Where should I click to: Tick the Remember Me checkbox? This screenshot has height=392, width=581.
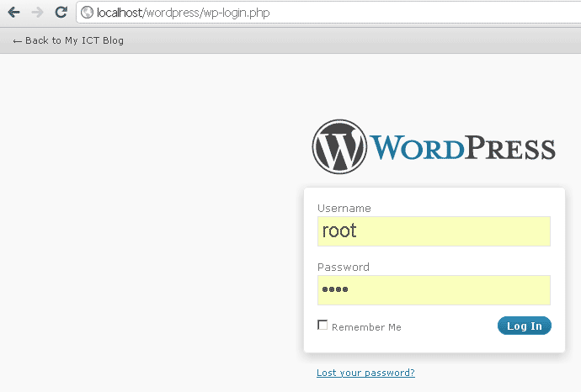point(322,325)
